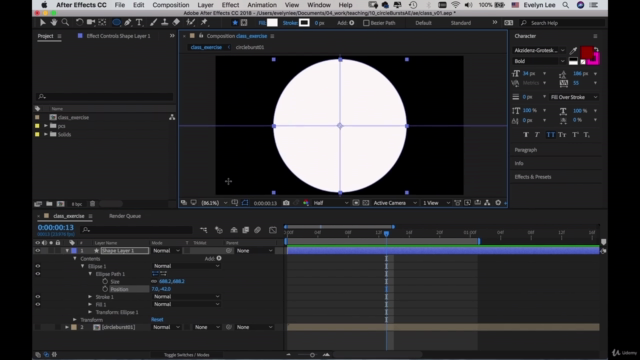The image size is (640, 360).
Task: Enable the Bezier Path checkbox
Action: tap(366, 23)
